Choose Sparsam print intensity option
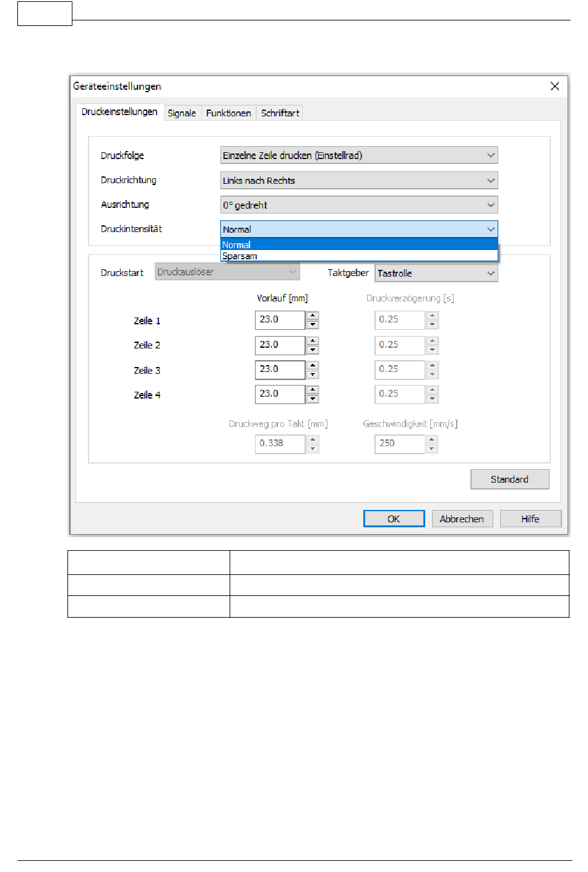 coord(359,256)
